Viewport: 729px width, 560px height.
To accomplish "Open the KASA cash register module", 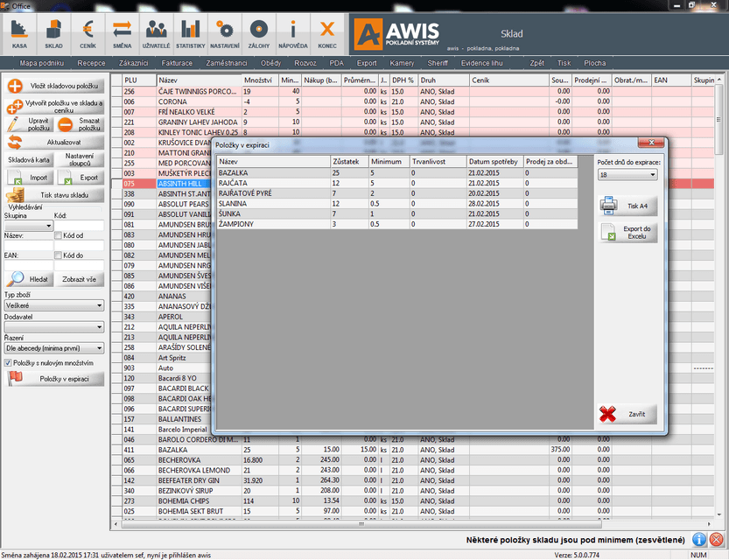I will coord(19,32).
